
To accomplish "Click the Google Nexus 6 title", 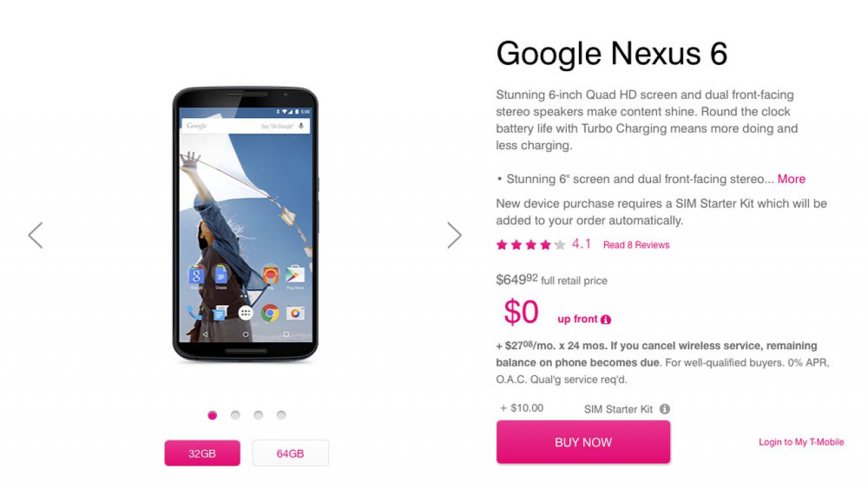I will [x=612, y=54].
